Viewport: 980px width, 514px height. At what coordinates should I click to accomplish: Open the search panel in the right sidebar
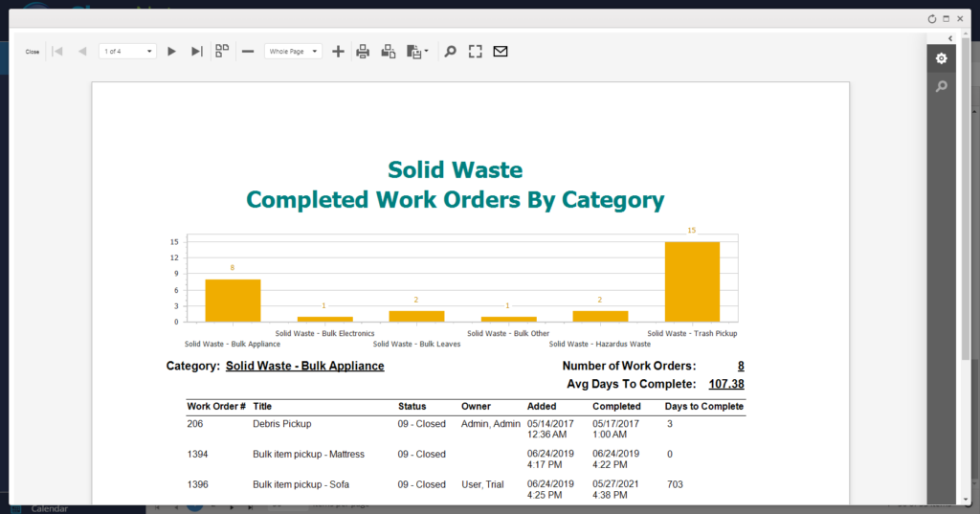[x=942, y=86]
